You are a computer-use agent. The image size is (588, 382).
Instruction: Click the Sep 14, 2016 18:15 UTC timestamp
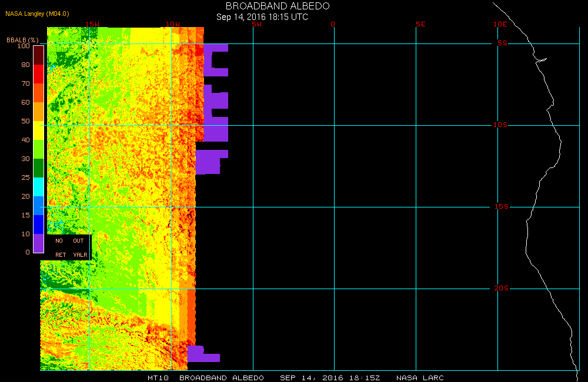tap(262, 17)
